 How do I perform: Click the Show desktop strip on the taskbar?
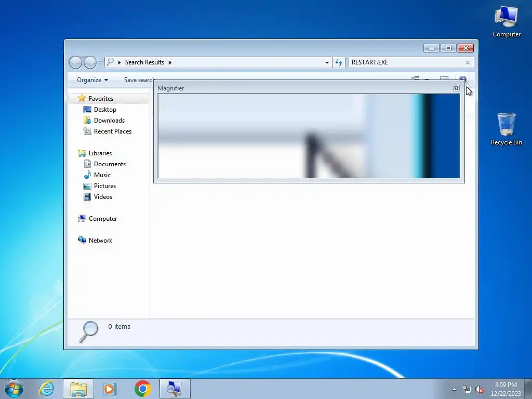coord(528,389)
